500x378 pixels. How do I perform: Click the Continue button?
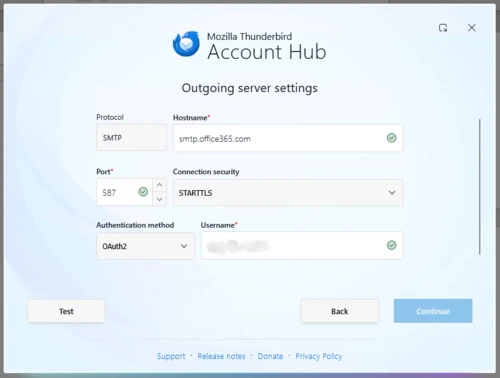(x=433, y=311)
